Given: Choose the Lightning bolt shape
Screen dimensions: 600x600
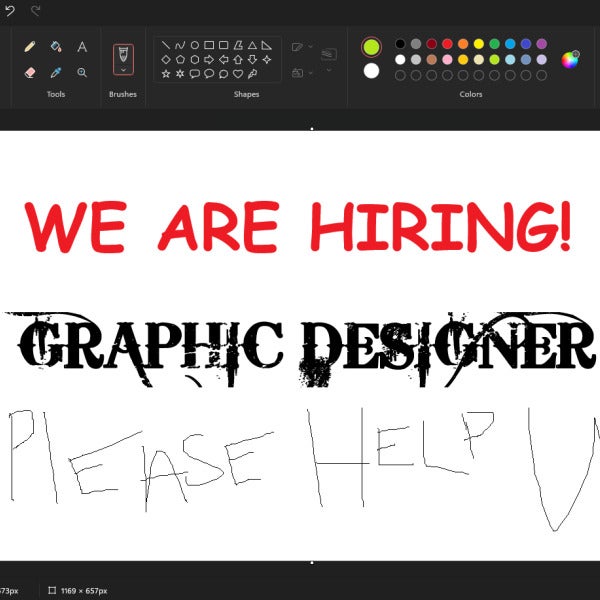Looking at the screenshot, I should pos(252,74).
